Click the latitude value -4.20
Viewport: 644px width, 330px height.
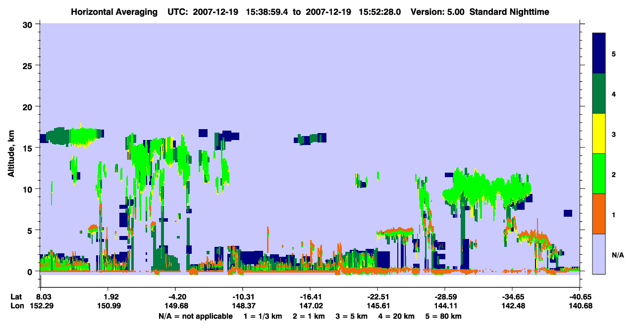(176, 297)
